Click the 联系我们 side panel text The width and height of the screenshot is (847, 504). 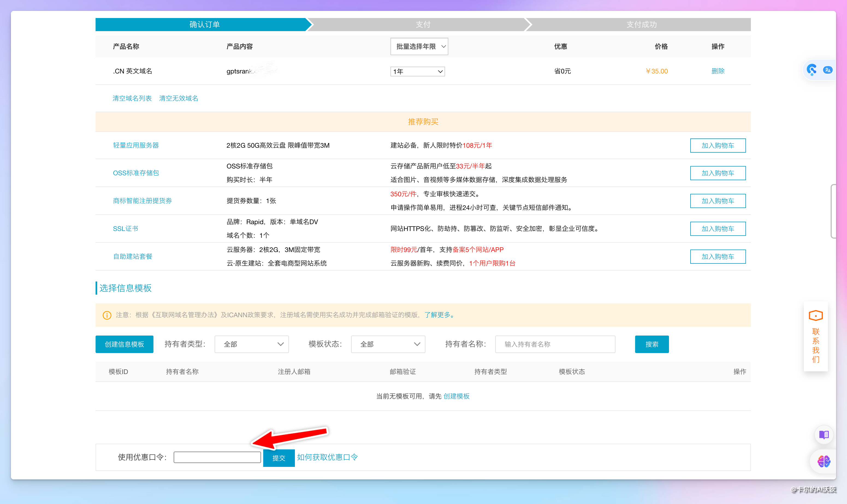pyautogui.click(x=815, y=345)
